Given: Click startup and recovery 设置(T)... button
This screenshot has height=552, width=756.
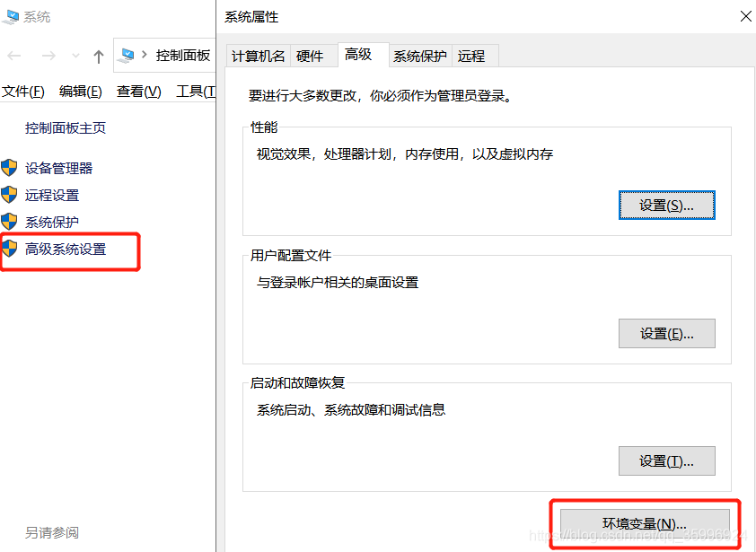Looking at the screenshot, I should (667, 461).
